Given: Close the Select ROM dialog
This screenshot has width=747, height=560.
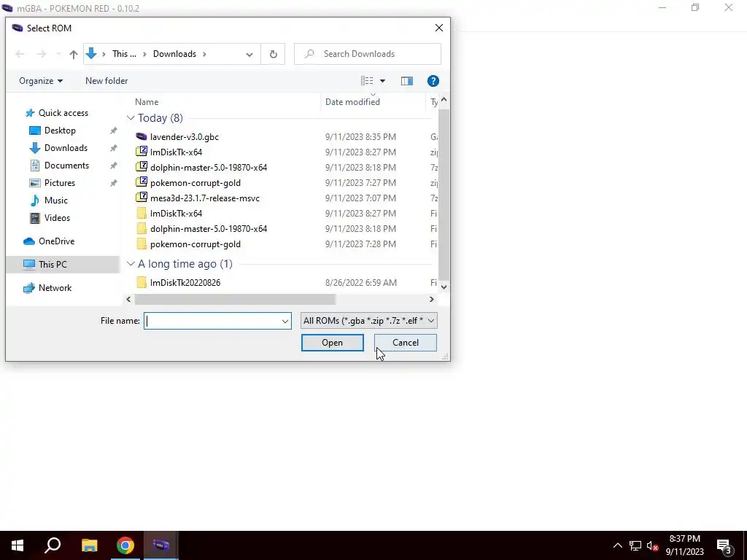Looking at the screenshot, I should tap(438, 28).
